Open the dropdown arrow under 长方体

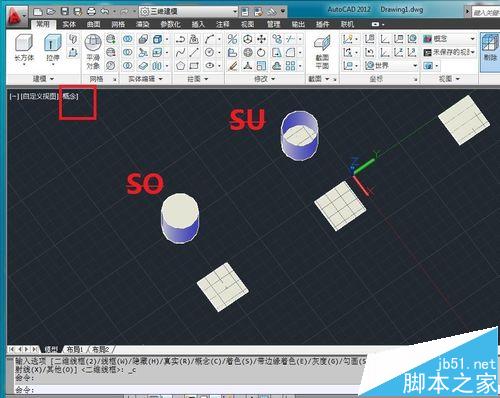coord(24,65)
